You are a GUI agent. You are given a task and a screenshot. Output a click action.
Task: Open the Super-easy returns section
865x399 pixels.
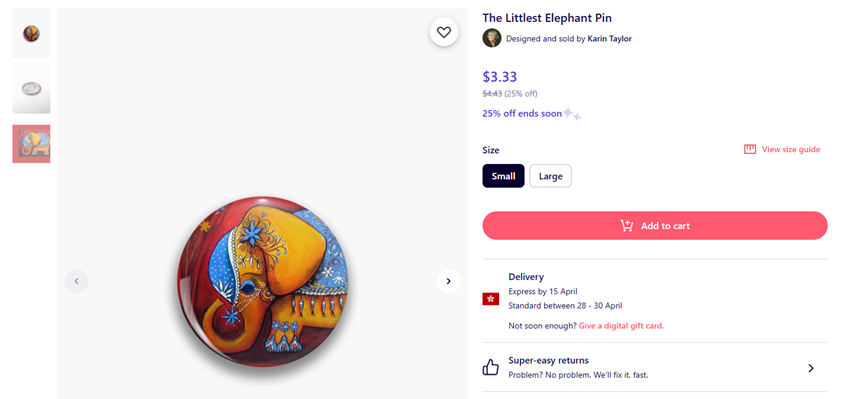(x=655, y=368)
